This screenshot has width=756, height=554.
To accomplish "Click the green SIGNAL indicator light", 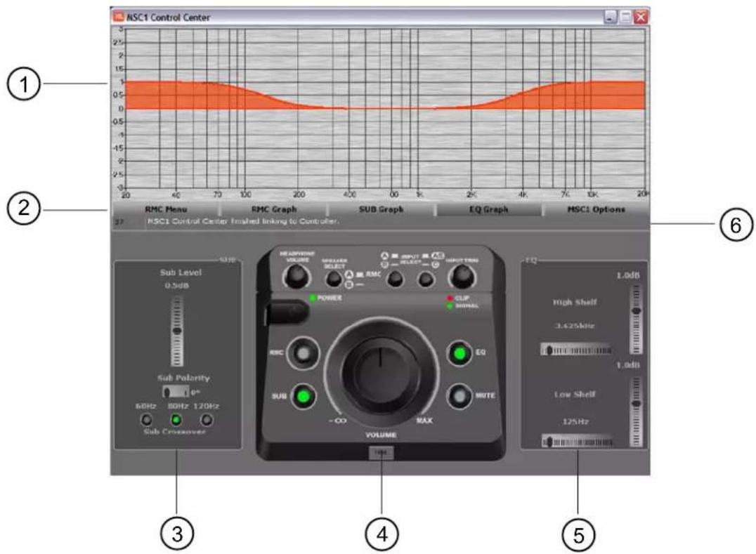I will 450,306.
